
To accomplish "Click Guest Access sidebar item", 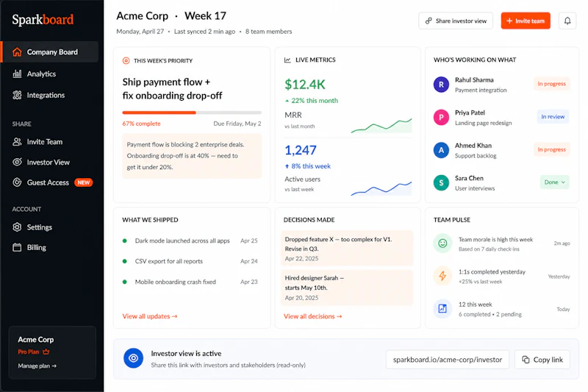I will click(x=49, y=182).
